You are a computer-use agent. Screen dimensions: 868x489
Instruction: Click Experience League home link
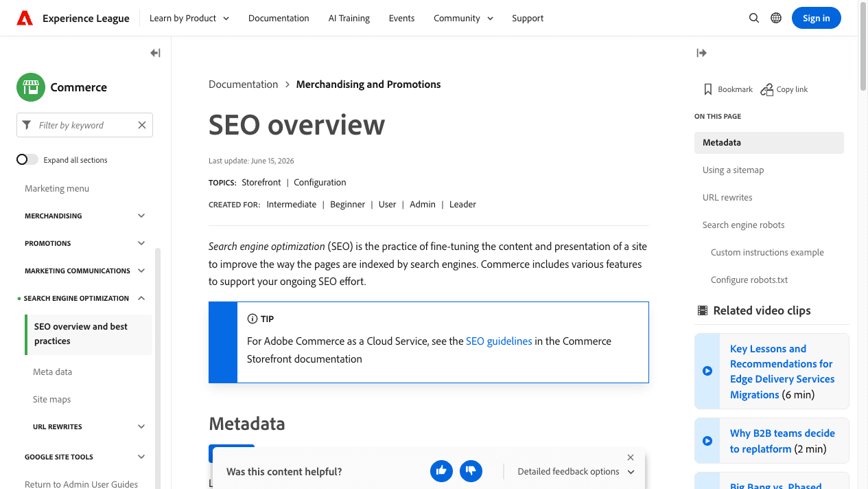86,19
